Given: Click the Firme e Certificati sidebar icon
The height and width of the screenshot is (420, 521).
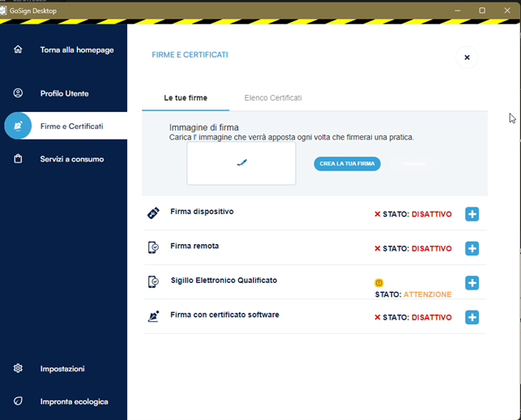Looking at the screenshot, I should (x=18, y=126).
